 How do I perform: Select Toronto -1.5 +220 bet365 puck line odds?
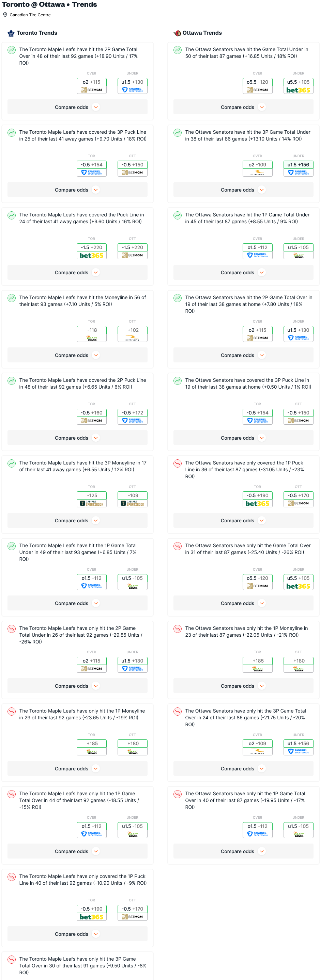[91, 251]
